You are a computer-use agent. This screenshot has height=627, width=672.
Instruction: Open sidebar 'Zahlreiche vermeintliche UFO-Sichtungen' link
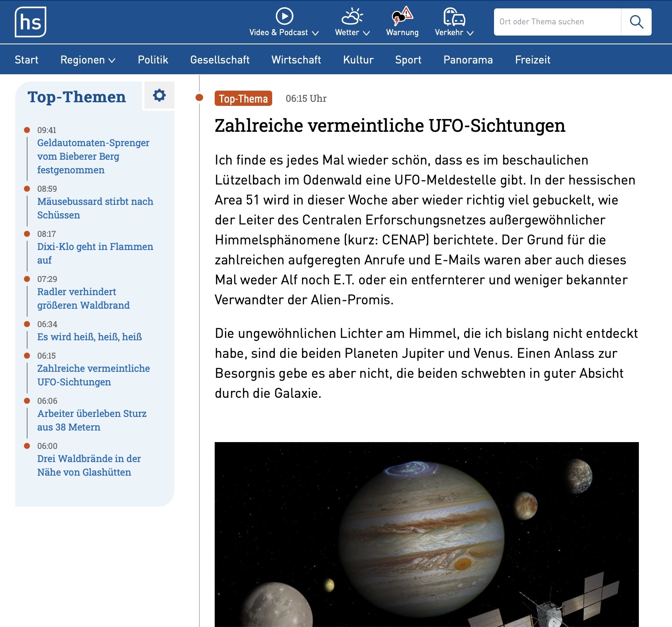coord(93,375)
